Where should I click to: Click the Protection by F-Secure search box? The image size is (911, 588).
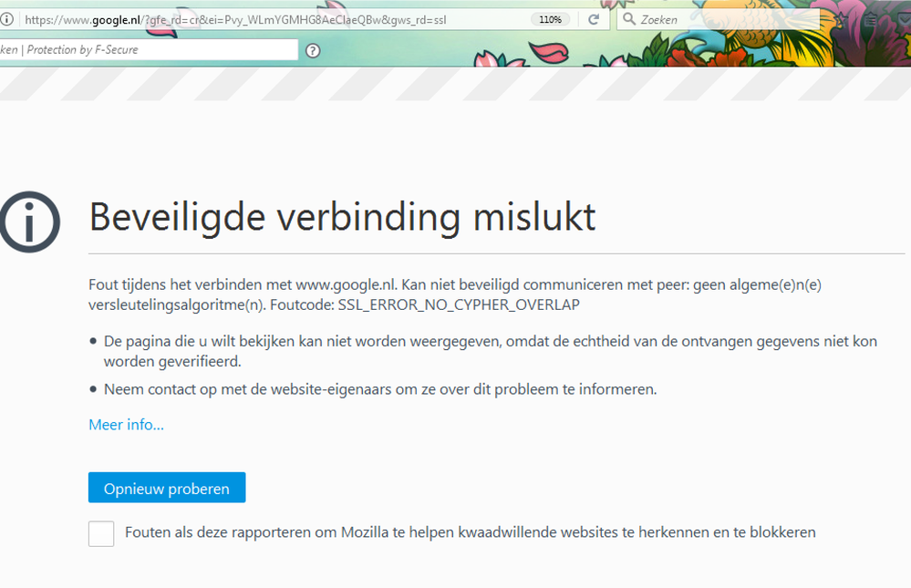point(149,49)
